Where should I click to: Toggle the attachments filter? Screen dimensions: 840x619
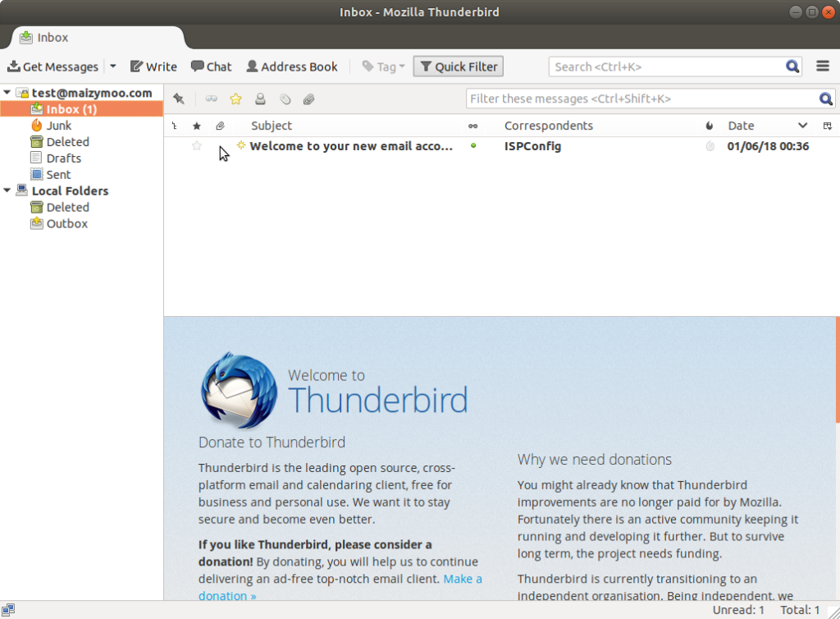click(309, 99)
